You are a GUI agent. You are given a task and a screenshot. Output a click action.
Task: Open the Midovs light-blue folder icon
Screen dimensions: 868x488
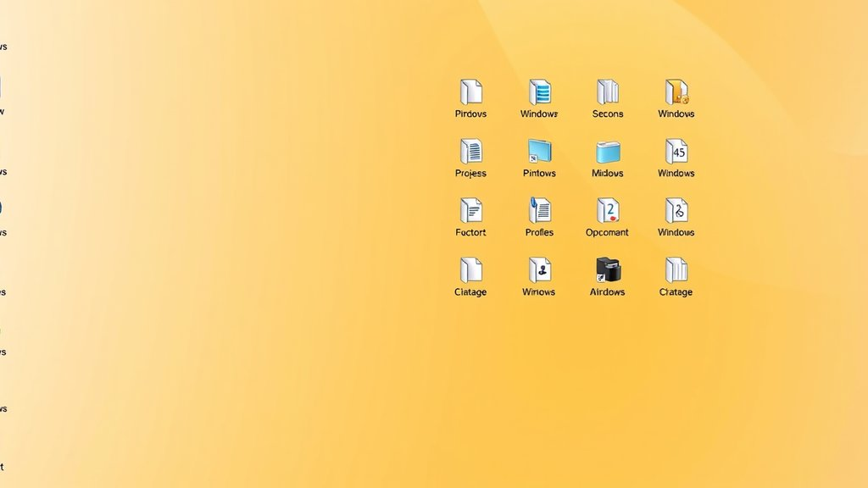click(608, 152)
